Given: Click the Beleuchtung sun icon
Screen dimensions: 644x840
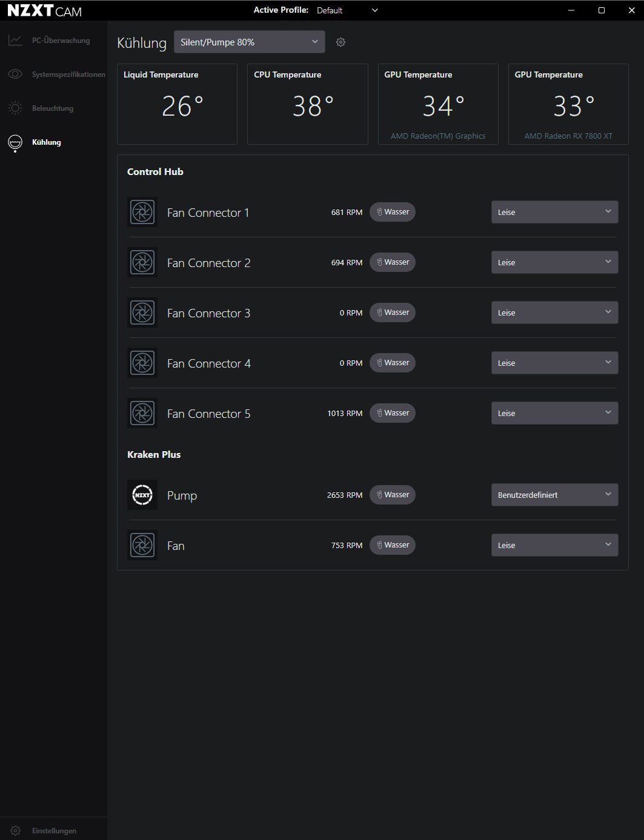Looking at the screenshot, I should [x=15, y=108].
